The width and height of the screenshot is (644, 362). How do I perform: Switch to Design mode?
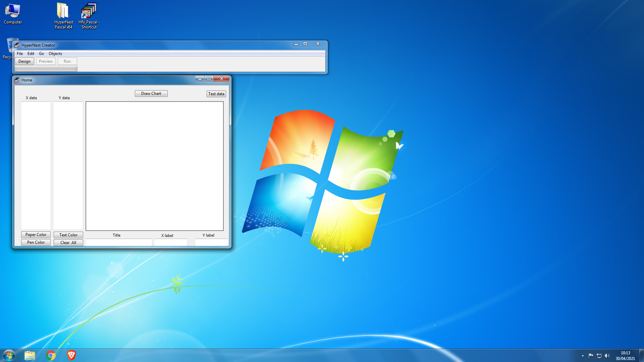click(24, 61)
